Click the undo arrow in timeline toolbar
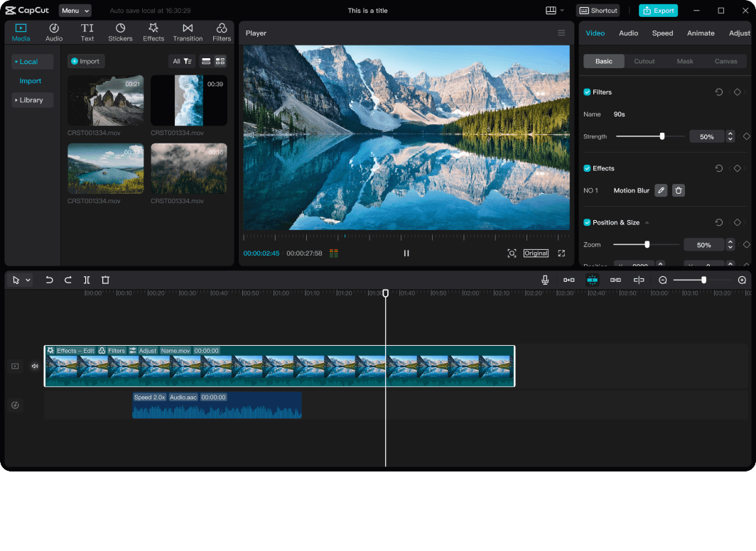The width and height of the screenshot is (756, 551). (49, 280)
